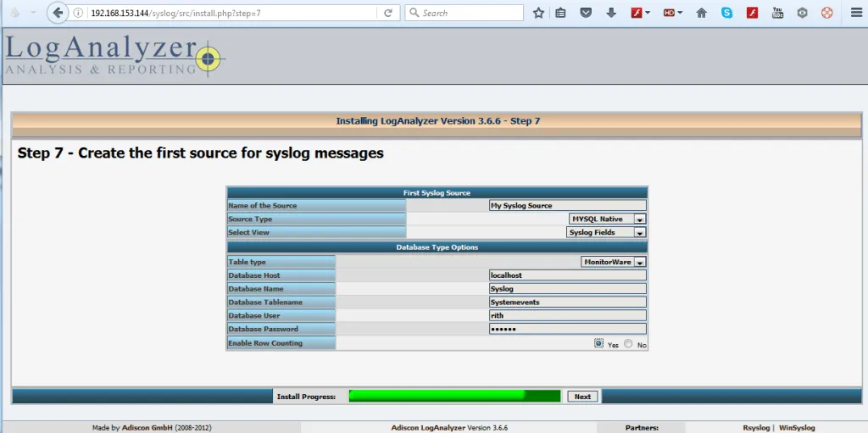Bookmark this page with the star icon
This screenshot has width=868, height=433.
(538, 13)
